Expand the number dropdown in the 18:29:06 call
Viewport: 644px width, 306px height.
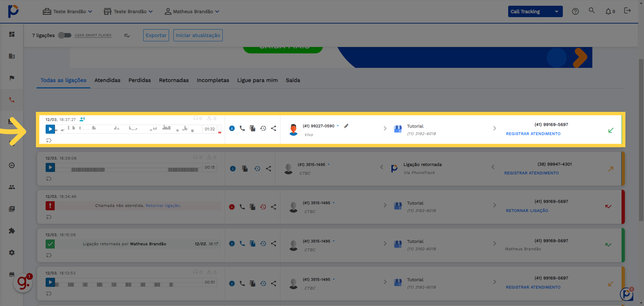[x=329, y=165]
